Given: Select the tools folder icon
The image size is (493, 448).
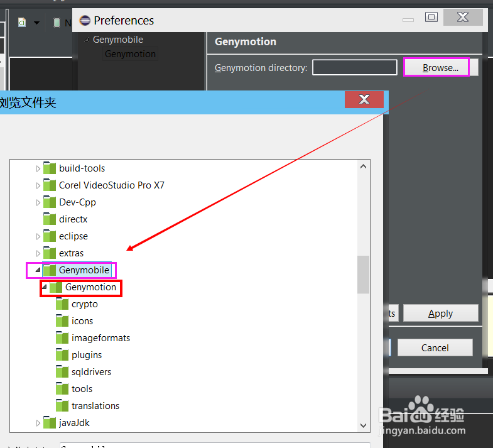Looking at the screenshot, I should coord(62,388).
